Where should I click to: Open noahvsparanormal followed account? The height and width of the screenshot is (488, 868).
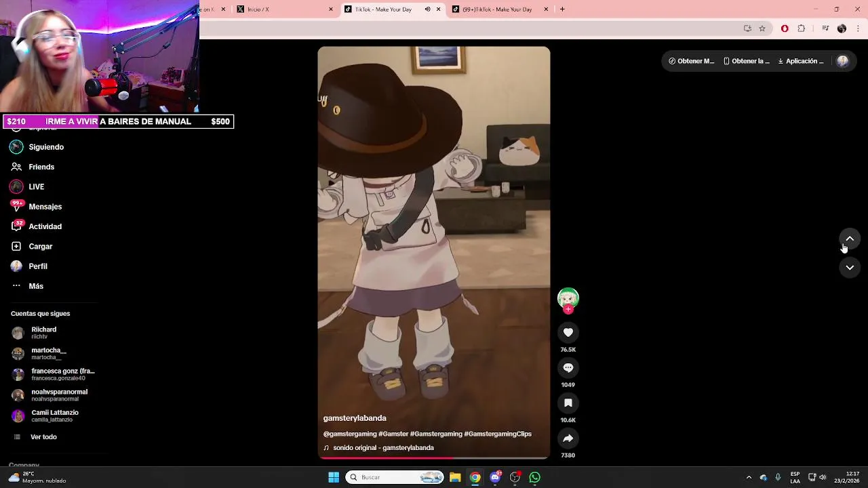point(54,395)
